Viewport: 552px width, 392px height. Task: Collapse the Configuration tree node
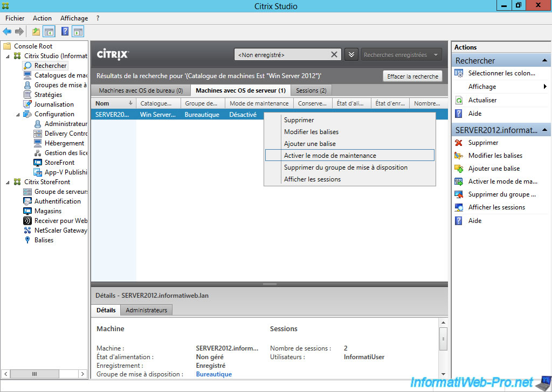pyautogui.click(x=18, y=114)
